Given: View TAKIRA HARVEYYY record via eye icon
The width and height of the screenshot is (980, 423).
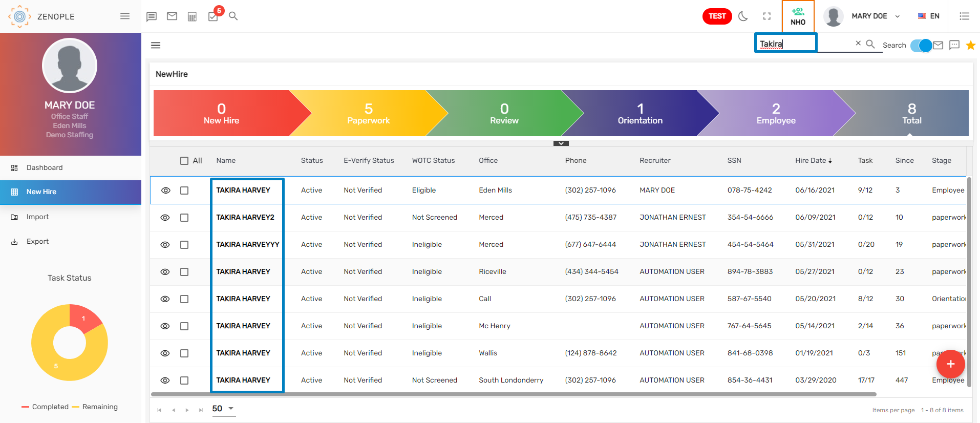Looking at the screenshot, I should pos(165,245).
